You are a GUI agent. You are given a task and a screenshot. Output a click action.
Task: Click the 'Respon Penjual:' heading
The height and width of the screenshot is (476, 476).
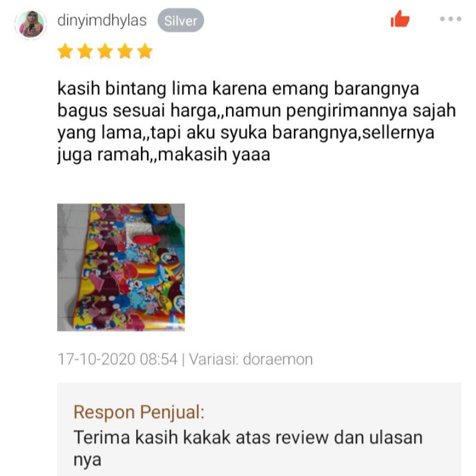point(139,412)
